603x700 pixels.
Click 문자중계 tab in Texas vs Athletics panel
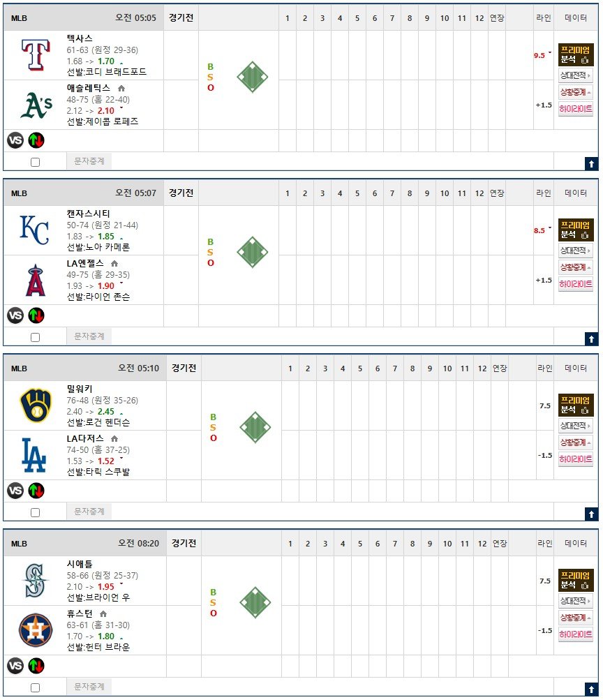click(89, 161)
